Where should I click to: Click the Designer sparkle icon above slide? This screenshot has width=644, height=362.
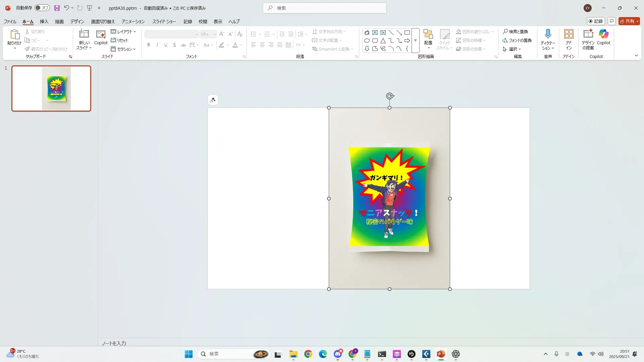[x=213, y=100]
